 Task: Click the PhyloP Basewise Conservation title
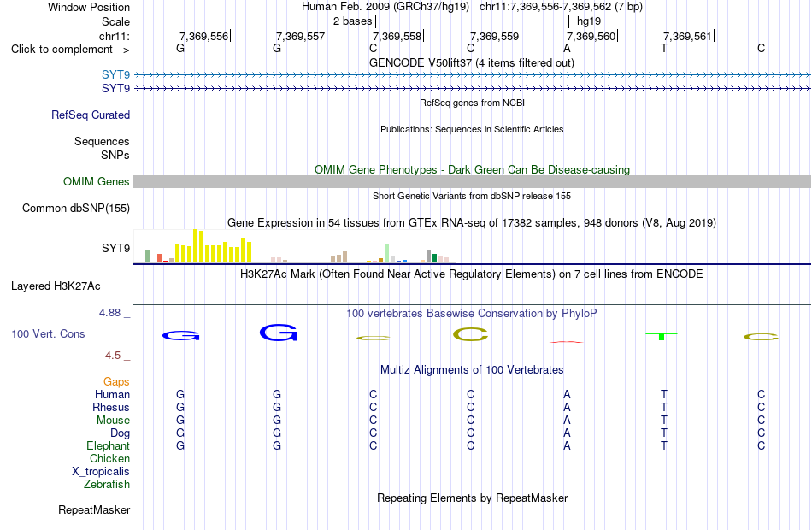tap(472, 314)
